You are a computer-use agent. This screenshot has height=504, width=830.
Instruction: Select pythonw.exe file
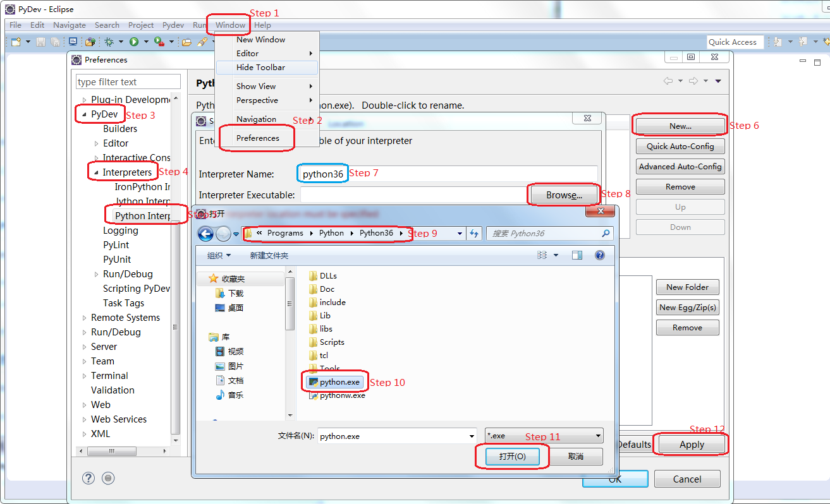337,395
